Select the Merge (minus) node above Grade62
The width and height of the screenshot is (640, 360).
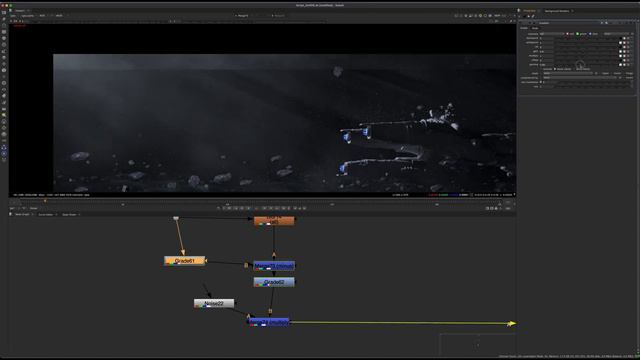tap(274, 266)
